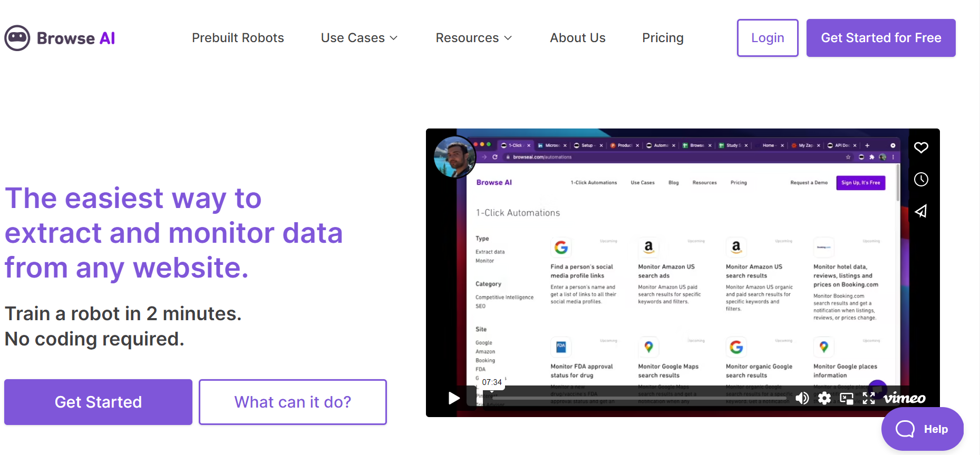Screen dimensions: 980x455
Task: Open the Vimeo logo link
Action: coord(905,398)
